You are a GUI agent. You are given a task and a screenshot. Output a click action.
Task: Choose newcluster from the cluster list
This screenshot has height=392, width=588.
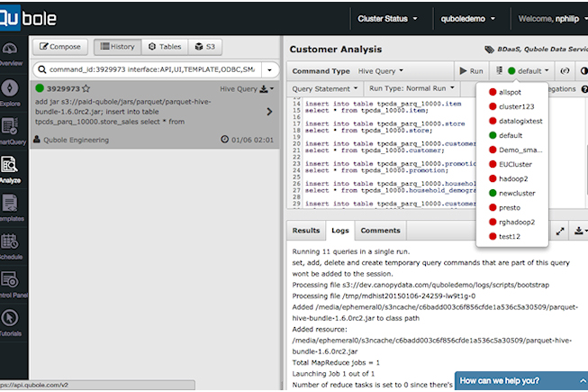pyautogui.click(x=516, y=193)
